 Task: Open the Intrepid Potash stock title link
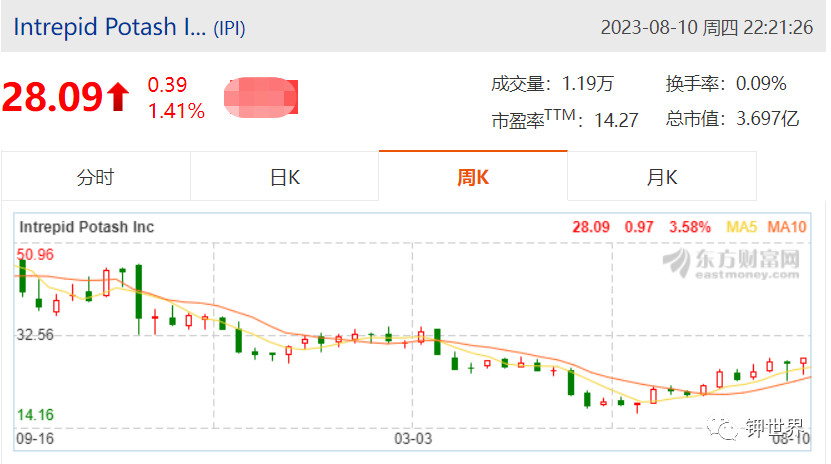pos(110,27)
